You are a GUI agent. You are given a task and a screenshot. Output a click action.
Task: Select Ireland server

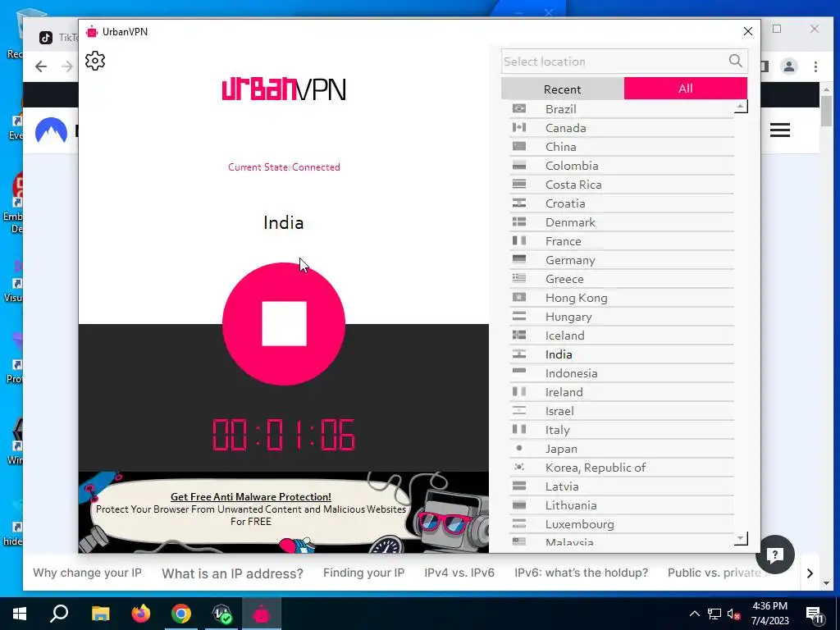[x=622, y=392]
